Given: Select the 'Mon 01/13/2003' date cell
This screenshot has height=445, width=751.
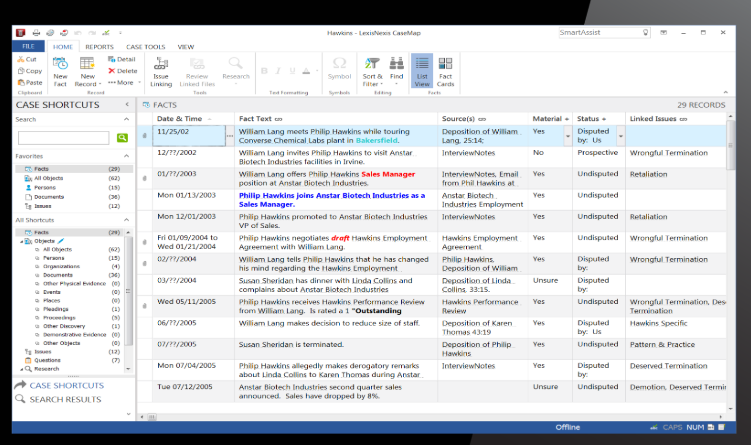Looking at the screenshot, I should [x=193, y=200].
